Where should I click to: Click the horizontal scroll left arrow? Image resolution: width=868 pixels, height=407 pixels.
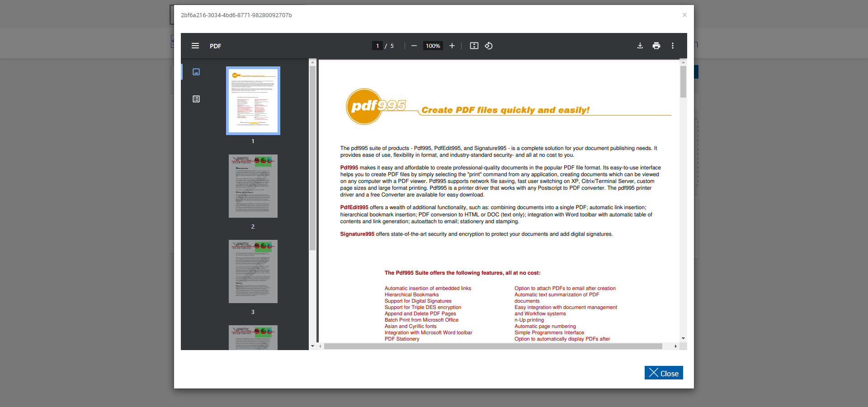coord(320,346)
